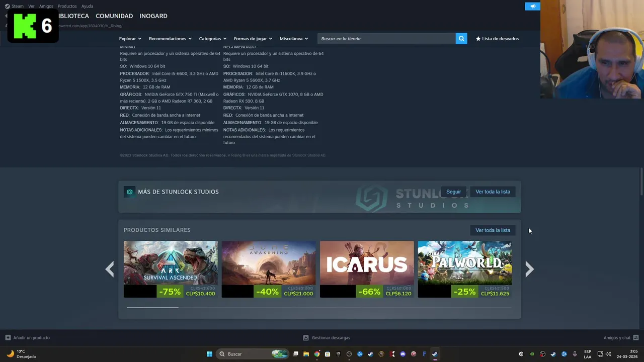Click the blue announcements megaphone icon
644x362 pixels.
(x=532, y=6)
